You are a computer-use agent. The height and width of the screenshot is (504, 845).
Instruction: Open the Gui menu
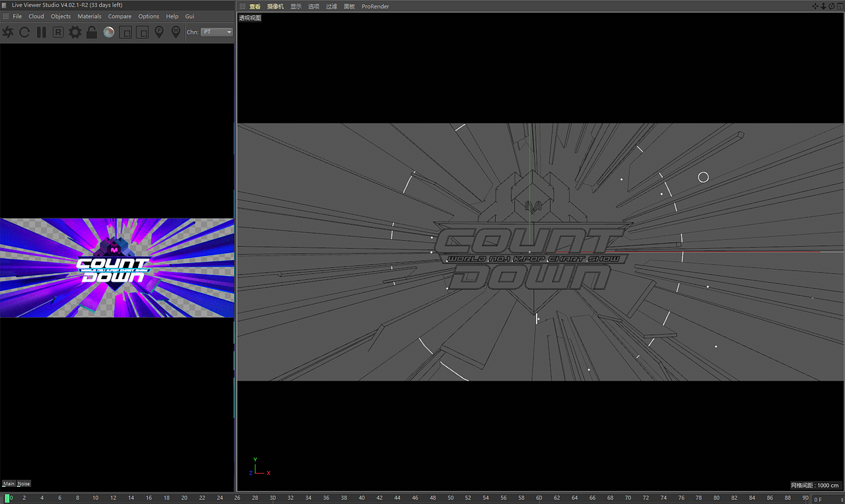189,16
